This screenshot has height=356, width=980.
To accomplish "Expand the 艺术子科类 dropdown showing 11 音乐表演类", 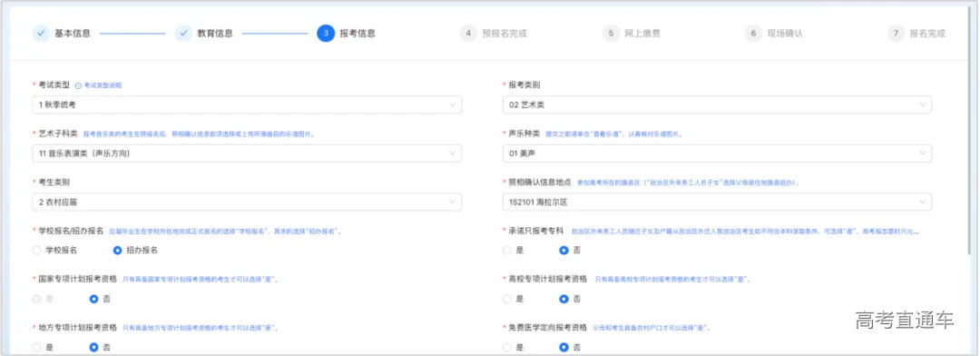I will [247, 153].
